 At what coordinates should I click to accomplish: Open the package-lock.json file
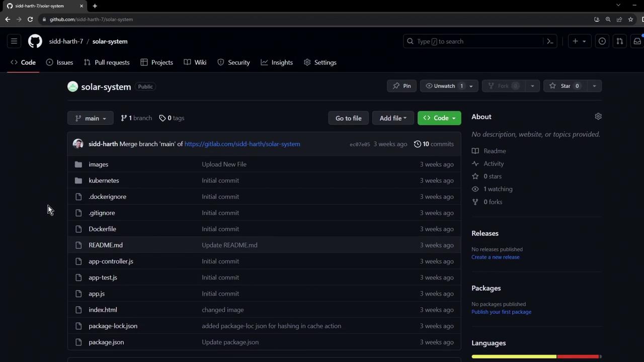coord(113,326)
